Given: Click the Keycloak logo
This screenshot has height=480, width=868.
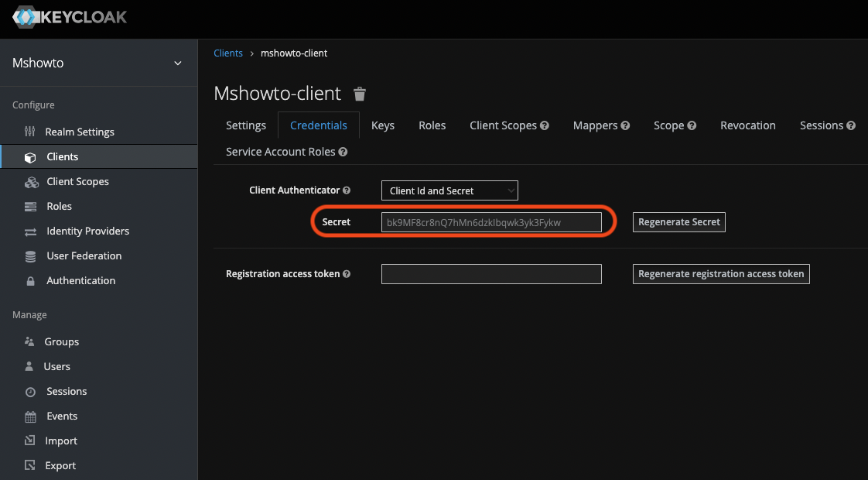Looking at the screenshot, I should tap(70, 17).
